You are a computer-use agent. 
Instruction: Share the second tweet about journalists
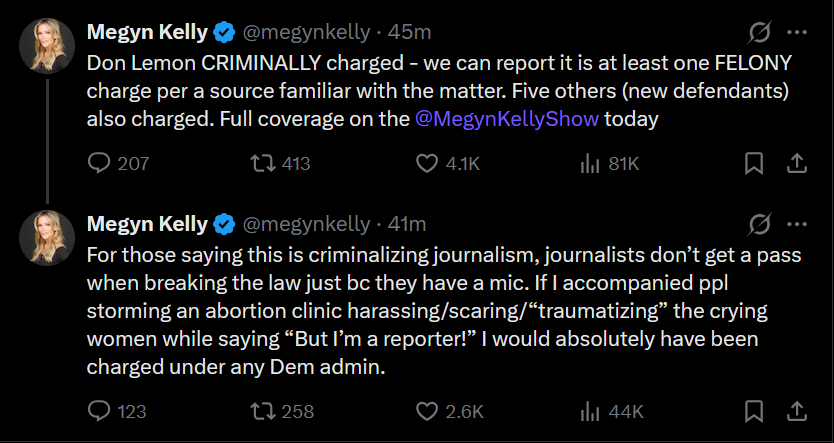(x=797, y=411)
